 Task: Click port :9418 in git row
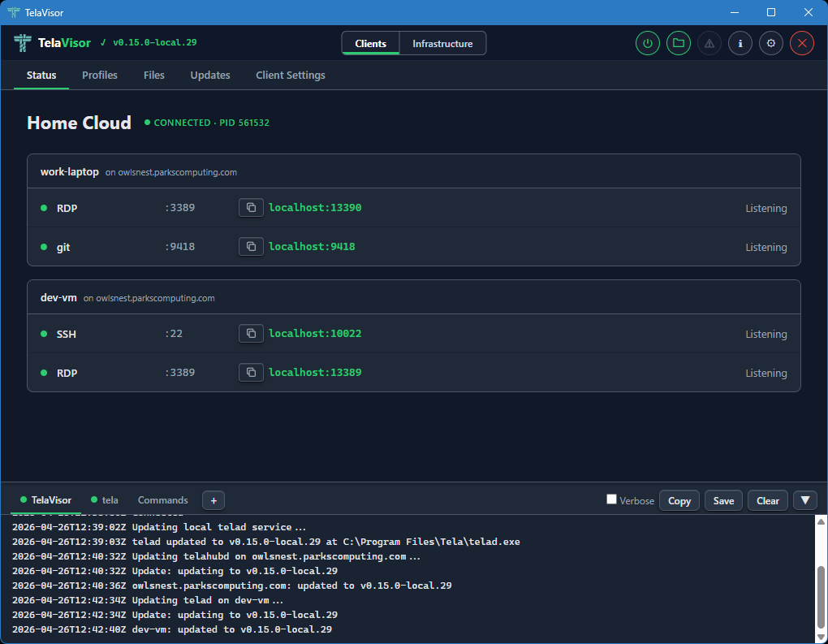click(179, 247)
